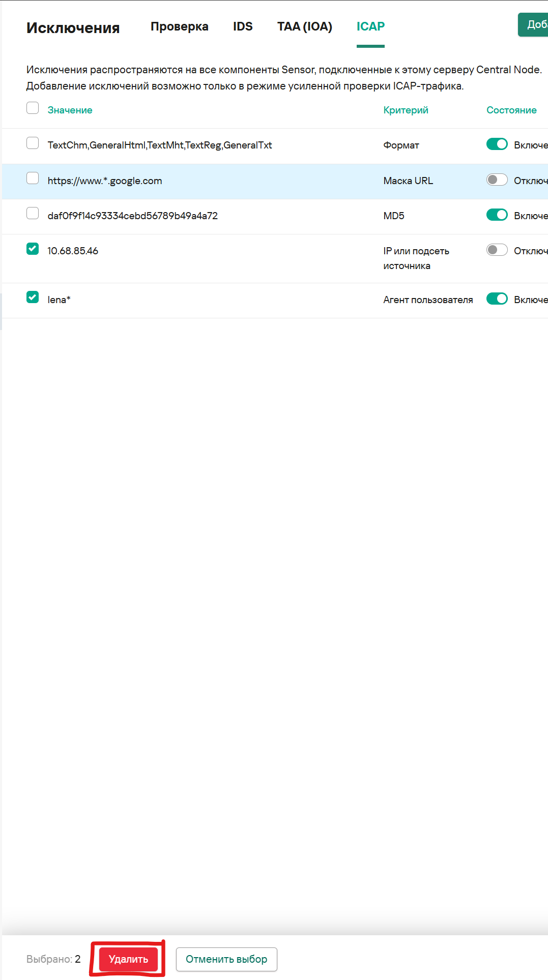The image size is (548, 980).
Task: Switch to the Проверка tab
Action: pyautogui.click(x=180, y=26)
